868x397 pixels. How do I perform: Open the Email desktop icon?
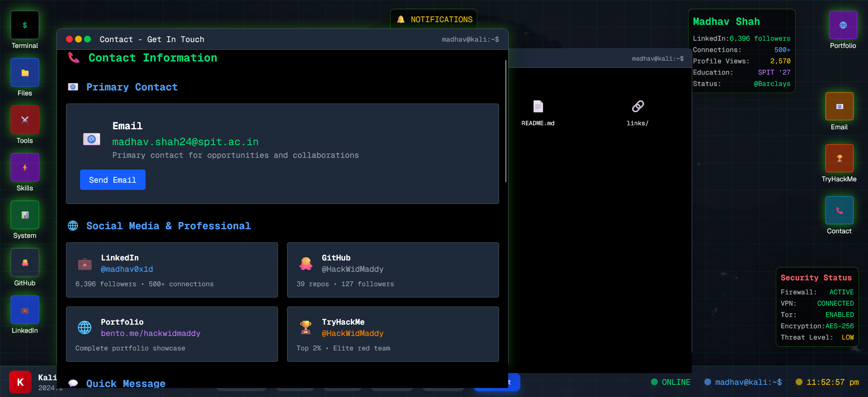(839, 106)
